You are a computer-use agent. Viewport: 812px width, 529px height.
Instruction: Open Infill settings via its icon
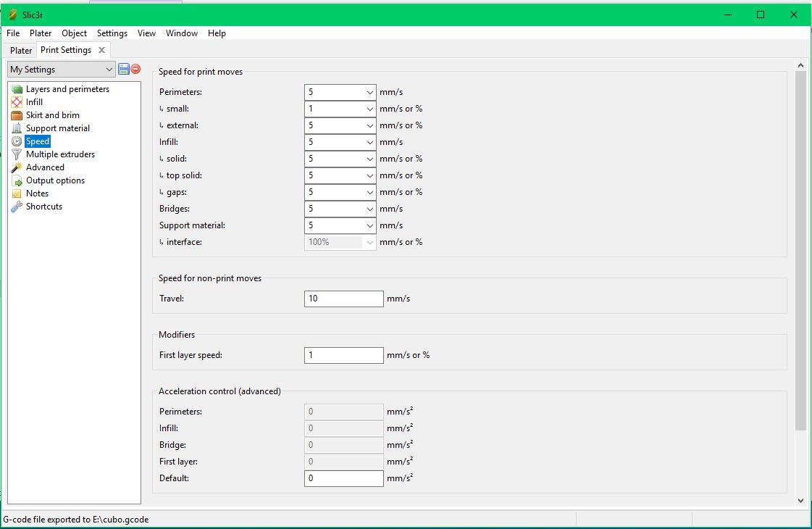pyautogui.click(x=17, y=102)
